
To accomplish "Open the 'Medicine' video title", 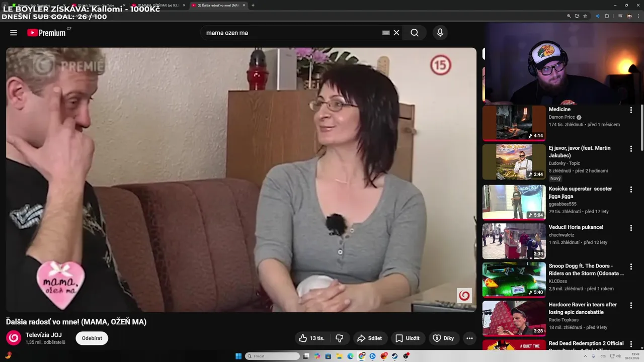I will (559, 109).
